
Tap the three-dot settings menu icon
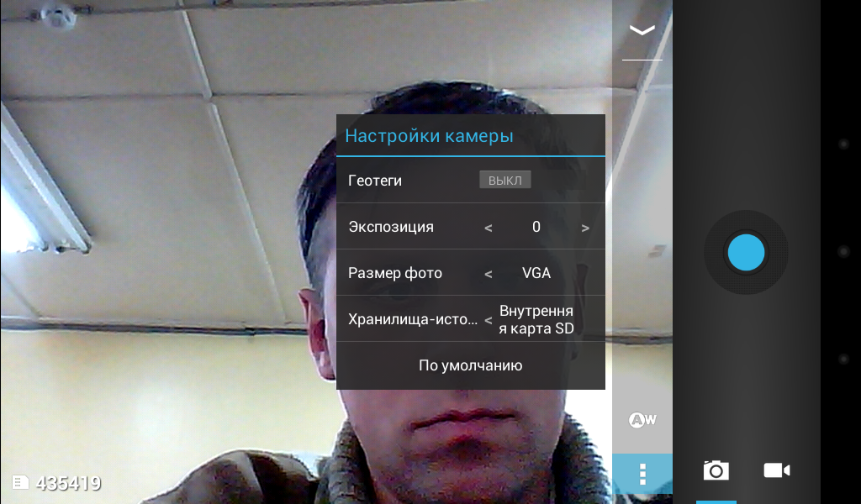coord(642,474)
